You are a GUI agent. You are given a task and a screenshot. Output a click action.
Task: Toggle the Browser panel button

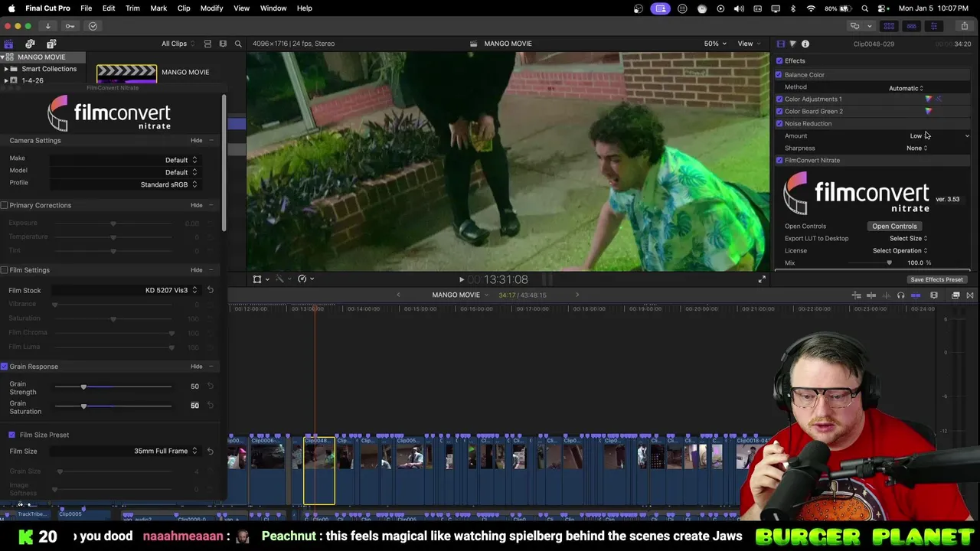pyautogui.click(x=889, y=26)
